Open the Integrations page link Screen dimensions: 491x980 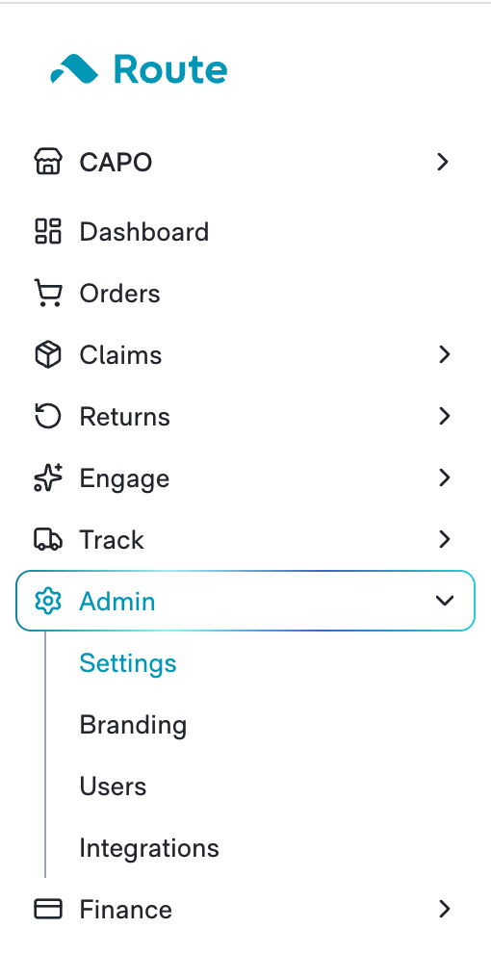(x=149, y=848)
